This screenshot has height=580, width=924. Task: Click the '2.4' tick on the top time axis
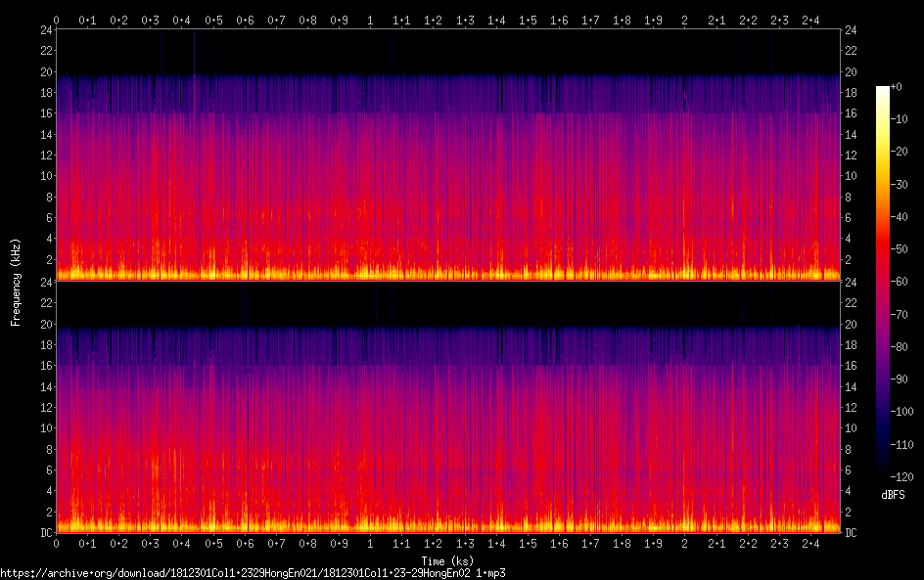[x=810, y=21]
